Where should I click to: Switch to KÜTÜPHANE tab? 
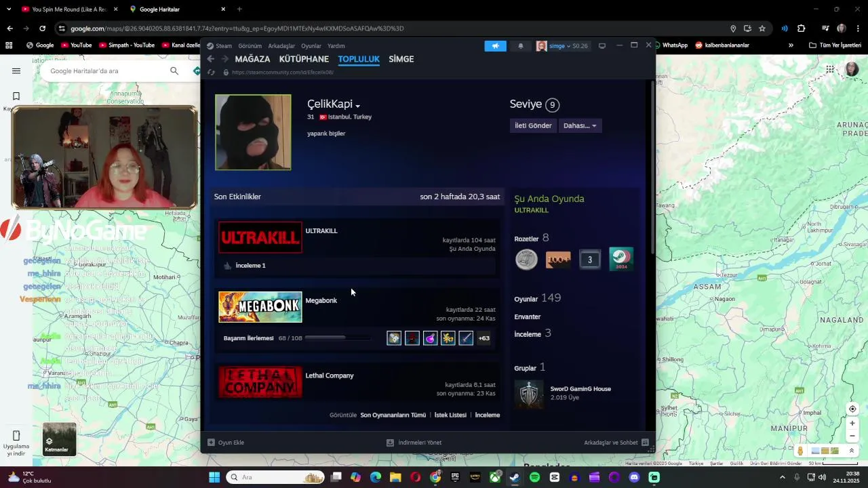[x=304, y=59]
